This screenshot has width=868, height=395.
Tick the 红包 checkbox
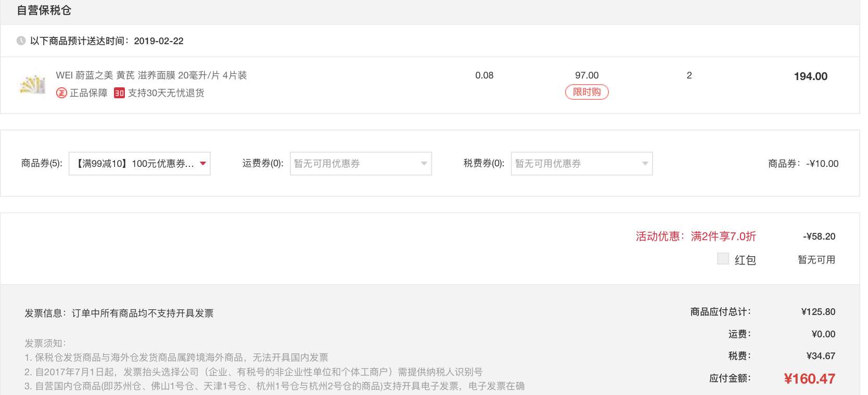click(x=723, y=259)
